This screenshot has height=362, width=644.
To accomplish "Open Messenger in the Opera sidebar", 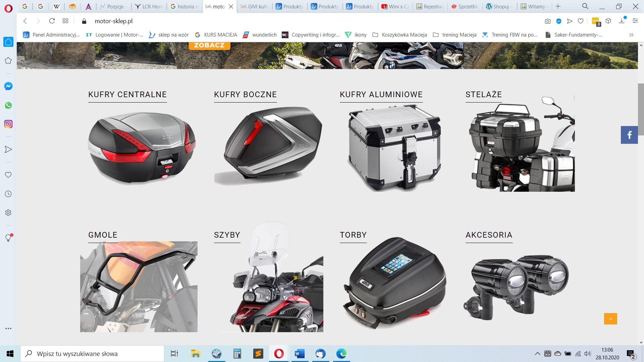I will coord(8,86).
